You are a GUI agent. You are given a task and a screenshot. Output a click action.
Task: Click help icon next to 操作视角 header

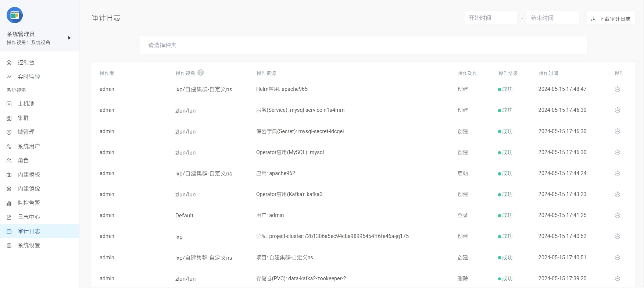[x=201, y=73]
